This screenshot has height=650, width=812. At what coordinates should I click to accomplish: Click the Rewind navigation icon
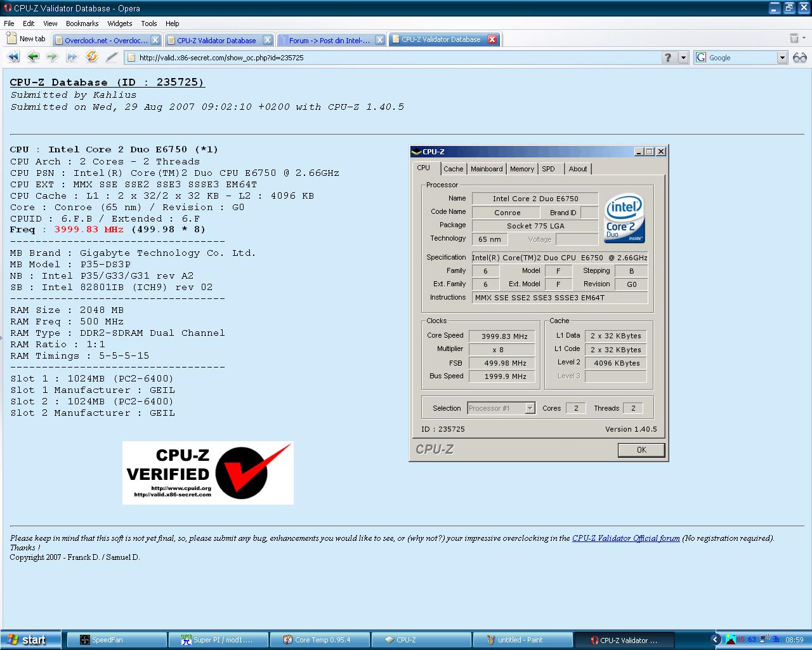tap(13, 57)
